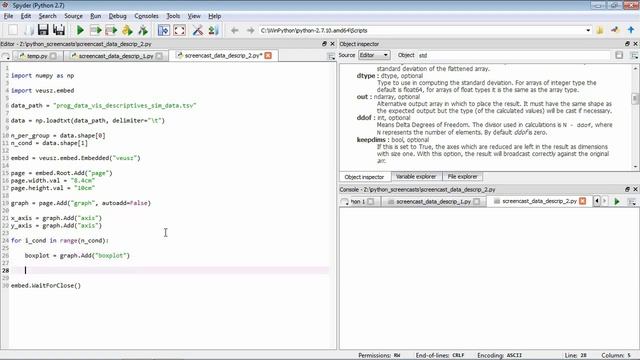
Task: Open the Source menu
Action: [73, 16]
